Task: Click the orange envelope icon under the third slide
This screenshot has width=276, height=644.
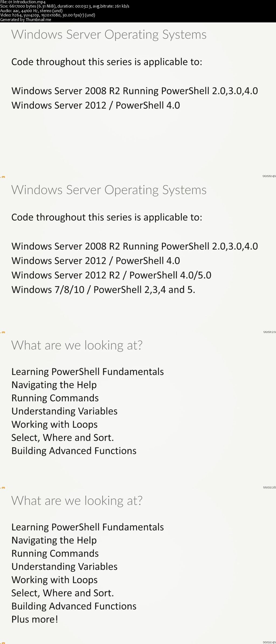Action: click(3, 488)
